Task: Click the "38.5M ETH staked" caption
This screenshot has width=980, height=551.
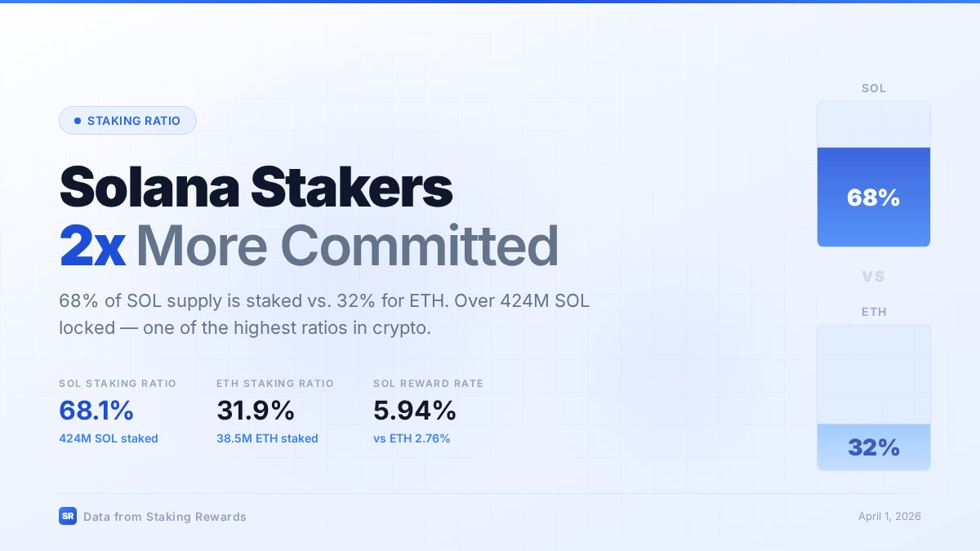Action: [267, 438]
